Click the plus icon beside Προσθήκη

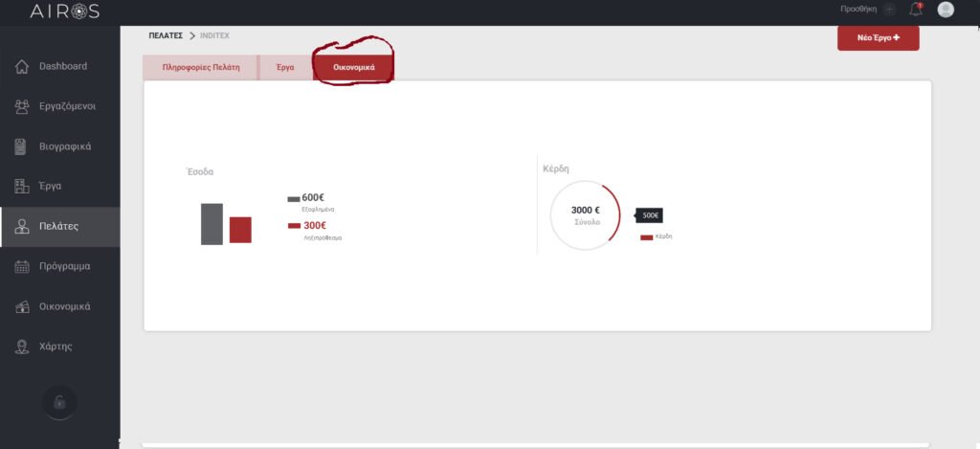pos(889,10)
